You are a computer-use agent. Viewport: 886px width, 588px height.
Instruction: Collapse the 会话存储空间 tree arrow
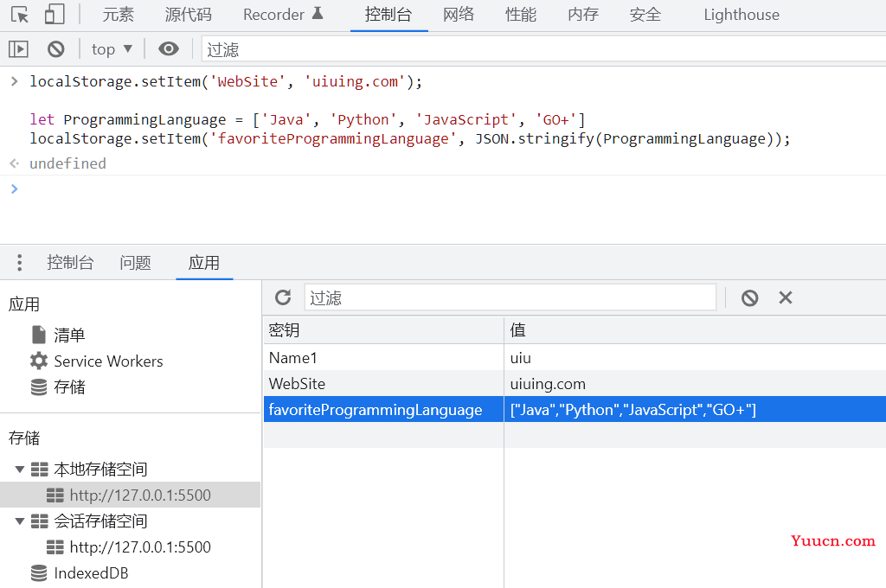(20, 521)
